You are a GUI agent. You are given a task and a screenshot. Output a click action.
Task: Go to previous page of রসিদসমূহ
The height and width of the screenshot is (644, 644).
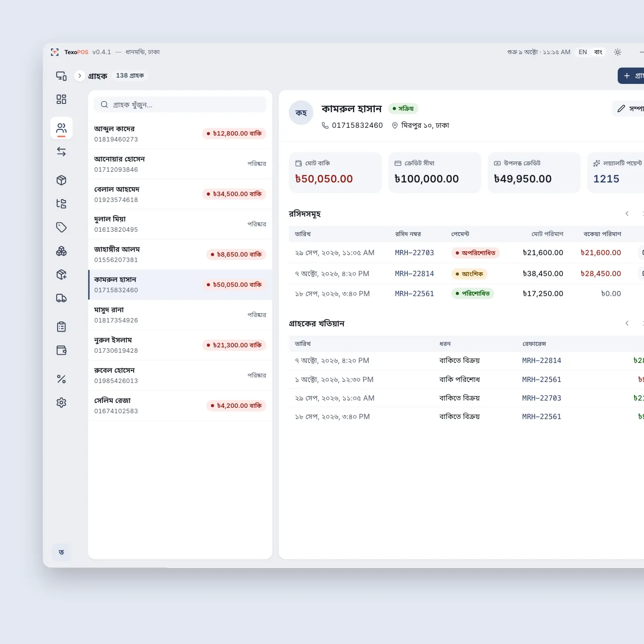pyautogui.click(x=627, y=214)
